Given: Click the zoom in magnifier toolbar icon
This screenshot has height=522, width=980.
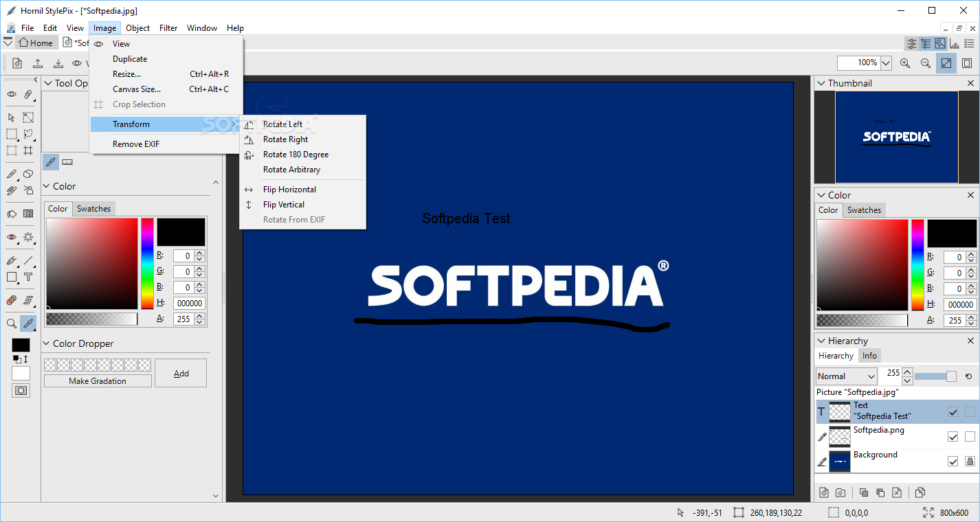Looking at the screenshot, I should pos(905,63).
